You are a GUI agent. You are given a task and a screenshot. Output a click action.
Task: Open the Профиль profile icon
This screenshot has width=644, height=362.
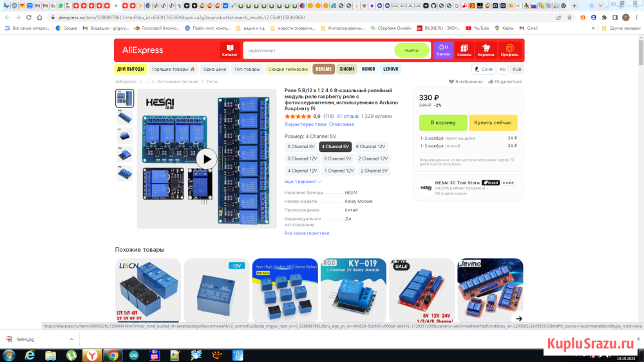[x=509, y=50]
